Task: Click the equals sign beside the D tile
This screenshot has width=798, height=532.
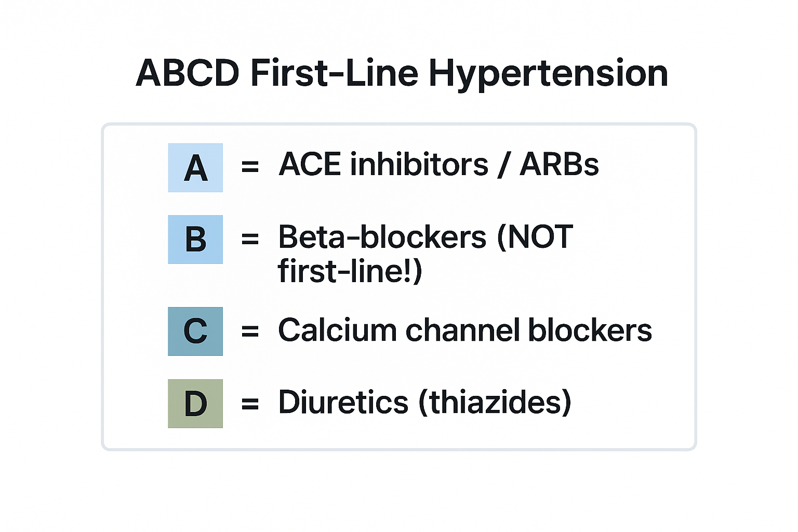Action: click(250, 403)
